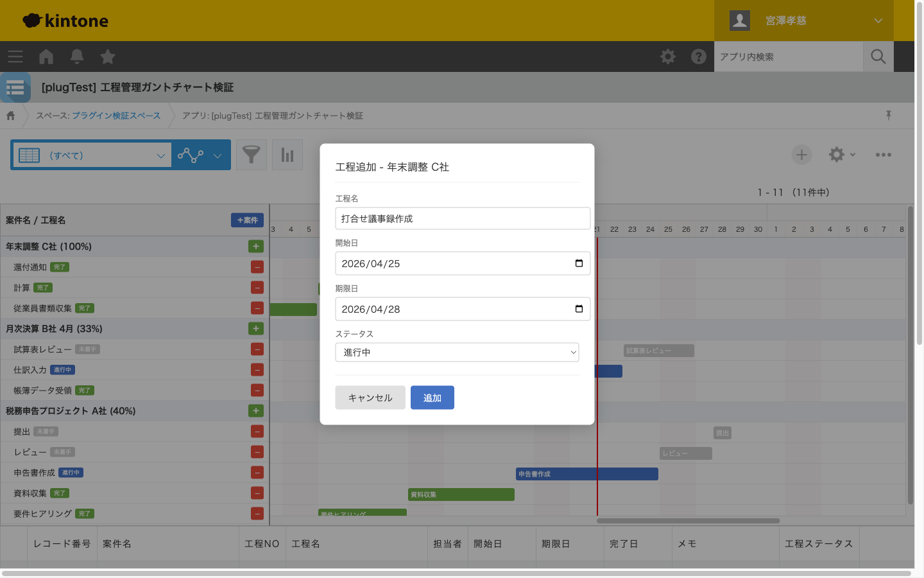Open the notifications bell
This screenshot has height=578, width=924.
[77, 57]
